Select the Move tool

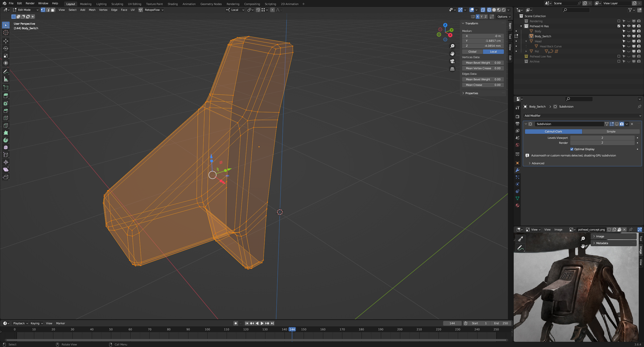pyautogui.click(x=6, y=41)
